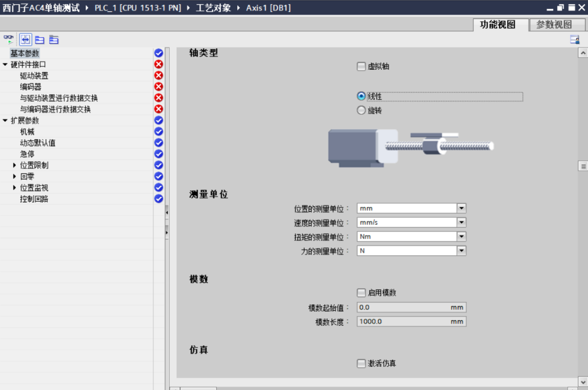Click the user-table icon below the view tabs
The width and height of the screenshot is (588, 390).
pyautogui.click(x=574, y=40)
